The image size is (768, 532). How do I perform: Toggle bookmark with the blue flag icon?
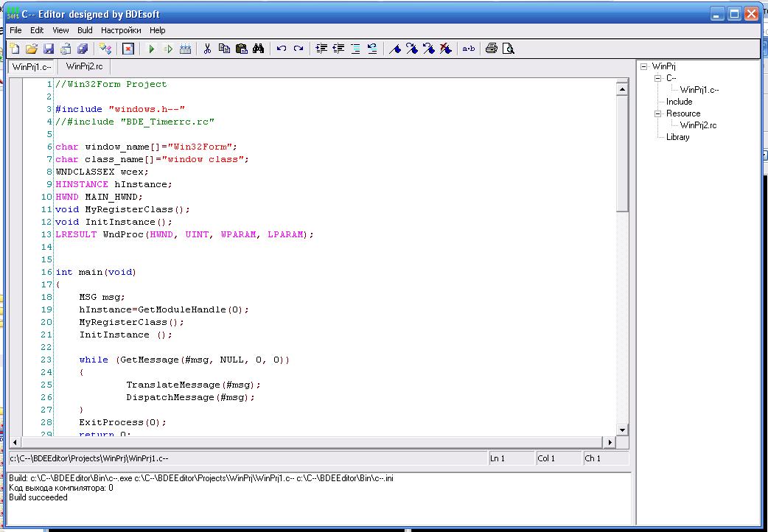[395, 49]
